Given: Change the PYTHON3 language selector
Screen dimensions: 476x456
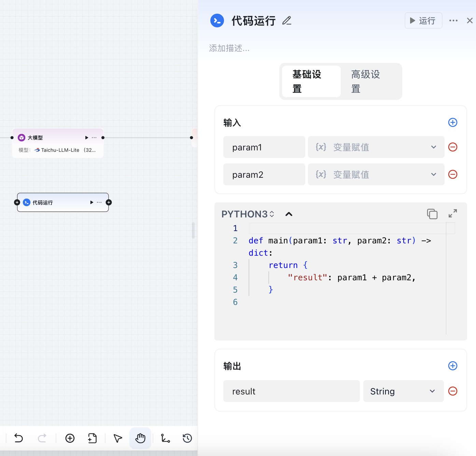Looking at the screenshot, I should pyautogui.click(x=248, y=214).
